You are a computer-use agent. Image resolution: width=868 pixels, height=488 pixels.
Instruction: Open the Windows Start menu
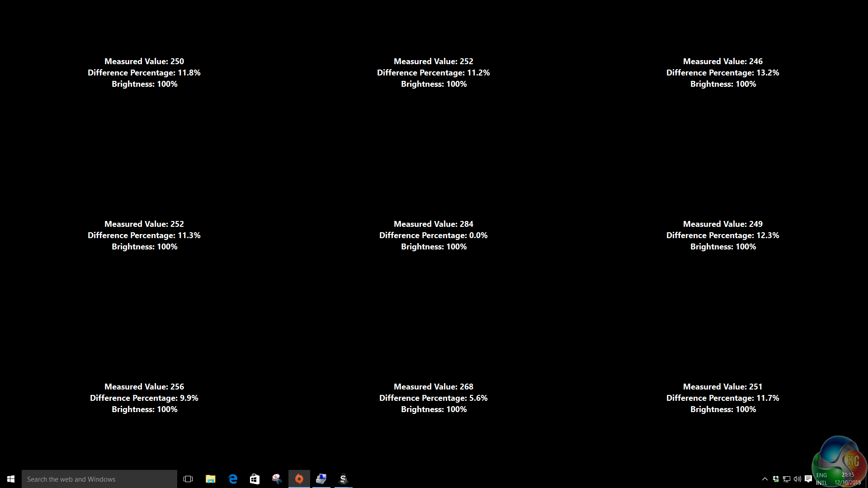click(x=11, y=479)
